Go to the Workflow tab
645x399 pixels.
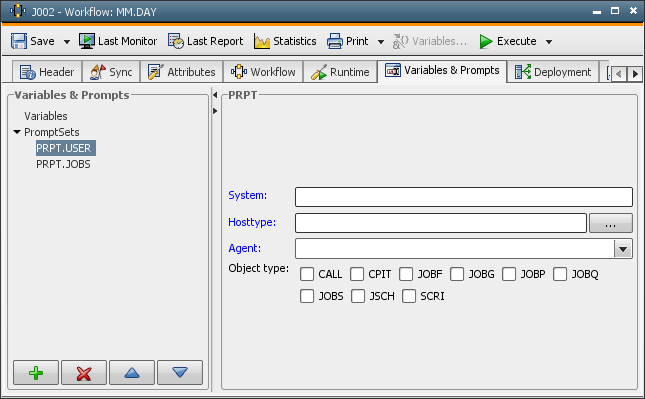(263, 72)
